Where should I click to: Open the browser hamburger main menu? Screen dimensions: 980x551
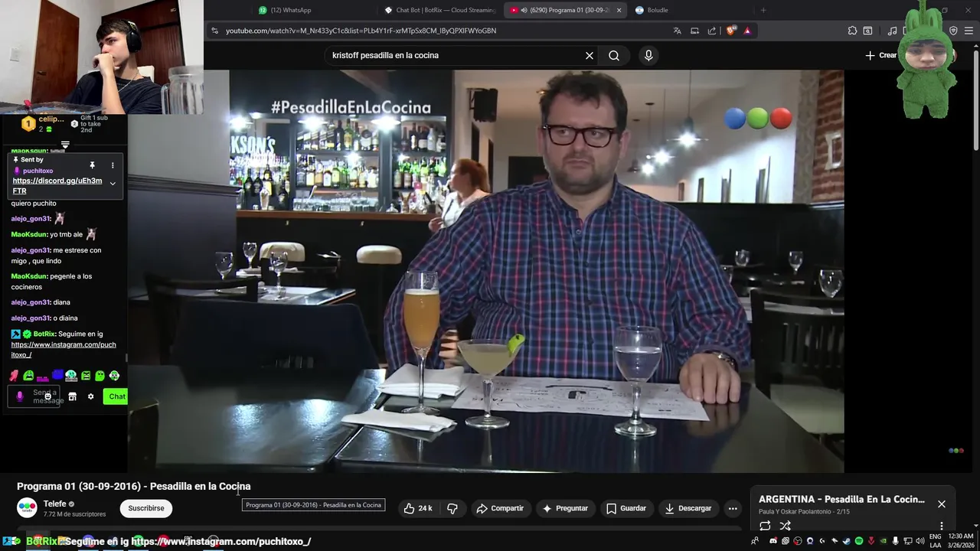tap(969, 31)
